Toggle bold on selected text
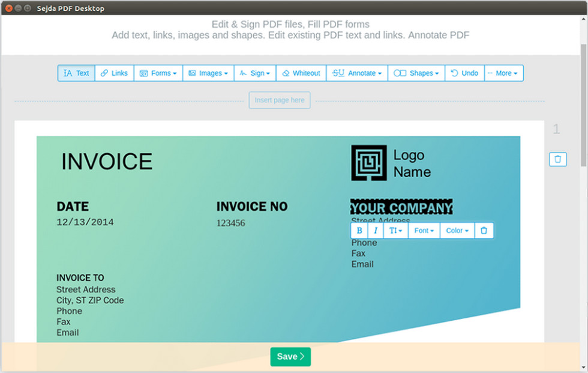588x373 pixels. pyautogui.click(x=359, y=231)
